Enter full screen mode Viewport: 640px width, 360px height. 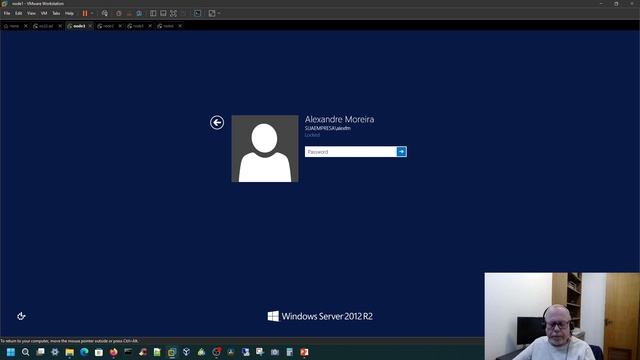coord(173,13)
